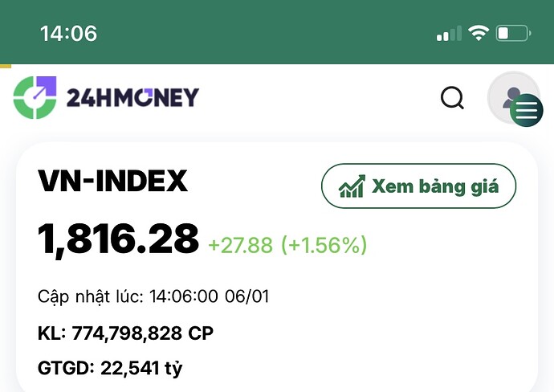The height and width of the screenshot is (392, 554).
Task: Tap the cellular signal bars icon
Action: [x=449, y=34]
